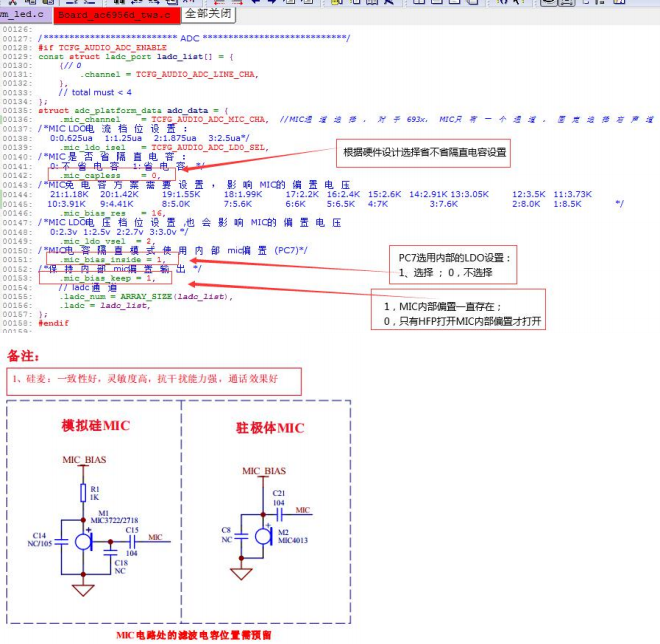This screenshot has width=660, height=644.
Task: Click the '.ladc = ladc_list,' line
Action: 105,306
